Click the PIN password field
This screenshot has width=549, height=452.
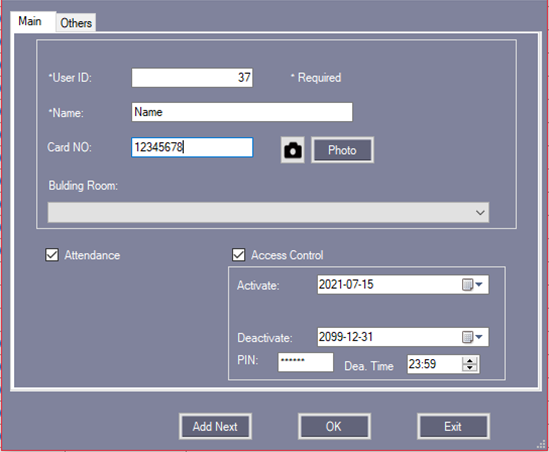306,362
